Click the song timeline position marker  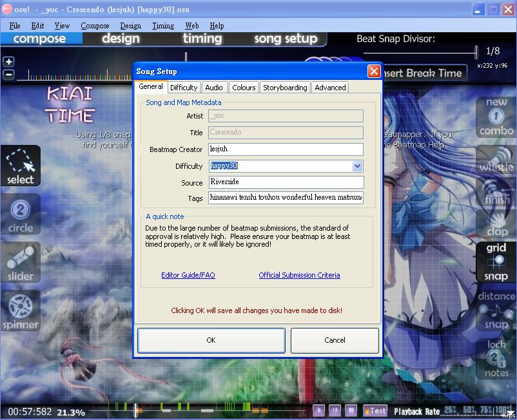[x=135, y=411]
